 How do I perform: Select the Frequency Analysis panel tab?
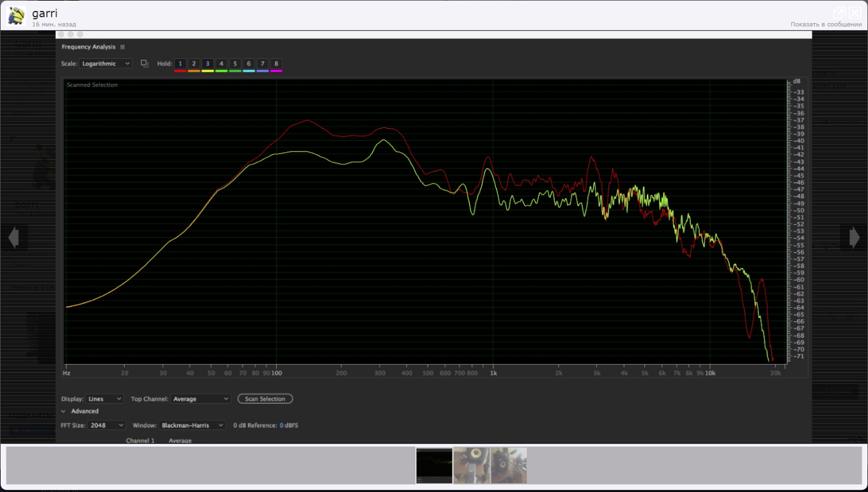(x=89, y=47)
